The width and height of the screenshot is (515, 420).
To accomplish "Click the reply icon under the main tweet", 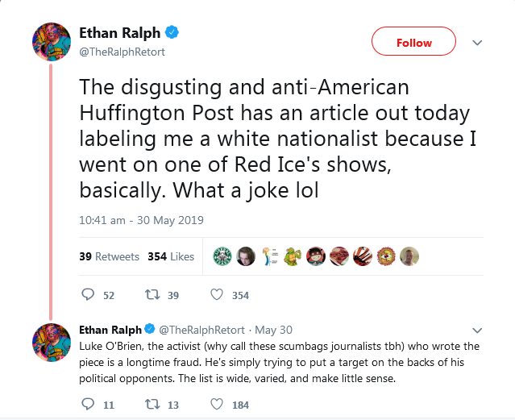I will click(x=88, y=295).
